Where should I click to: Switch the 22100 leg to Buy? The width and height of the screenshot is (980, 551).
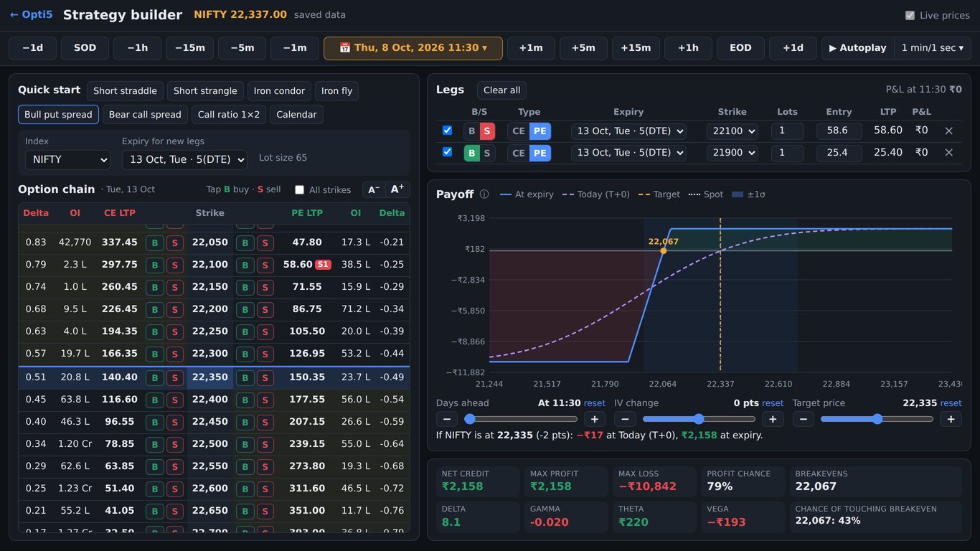[471, 131]
